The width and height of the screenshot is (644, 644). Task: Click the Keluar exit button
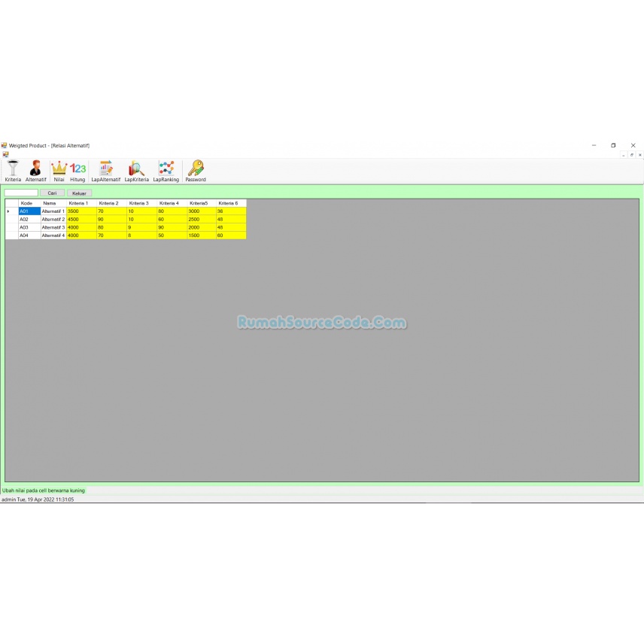click(x=79, y=193)
